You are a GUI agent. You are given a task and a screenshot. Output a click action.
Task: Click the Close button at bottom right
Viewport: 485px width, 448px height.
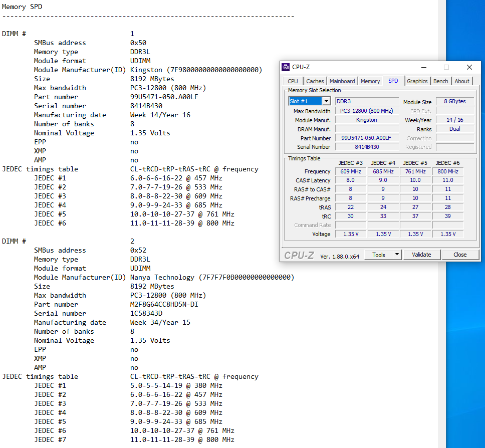click(460, 255)
